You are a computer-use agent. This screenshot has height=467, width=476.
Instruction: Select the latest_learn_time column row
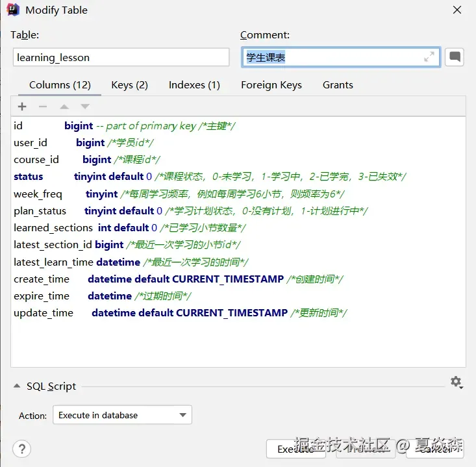tap(238, 262)
